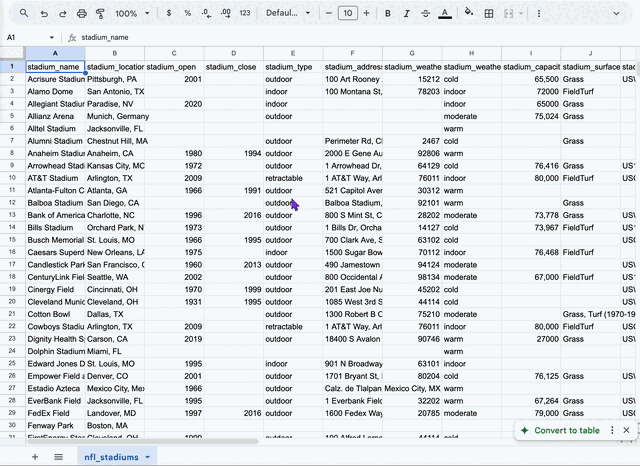
Task: Increase font size with plus button
Action: tap(367, 13)
